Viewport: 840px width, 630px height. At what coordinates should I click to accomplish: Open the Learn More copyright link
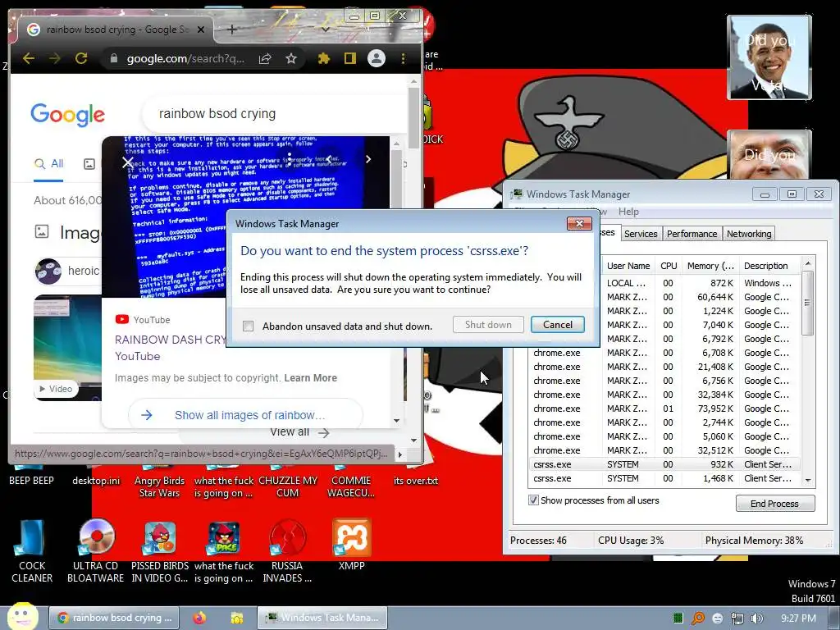click(310, 378)
